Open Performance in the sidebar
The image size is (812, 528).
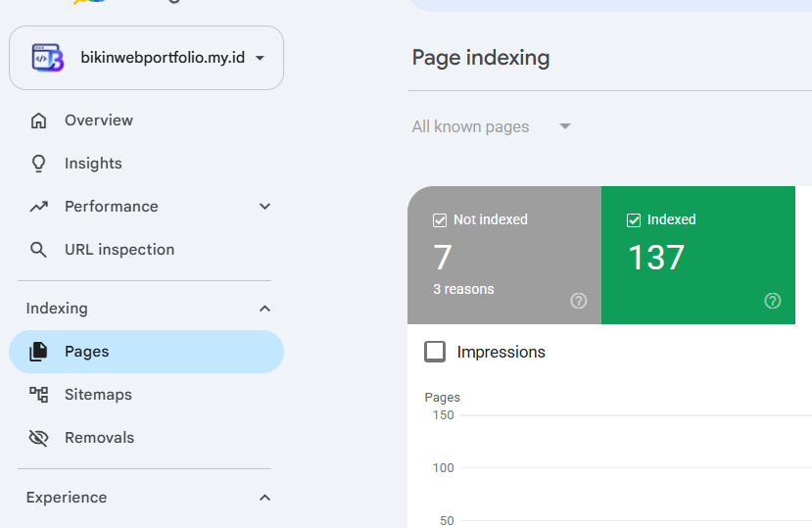(147, 207)
